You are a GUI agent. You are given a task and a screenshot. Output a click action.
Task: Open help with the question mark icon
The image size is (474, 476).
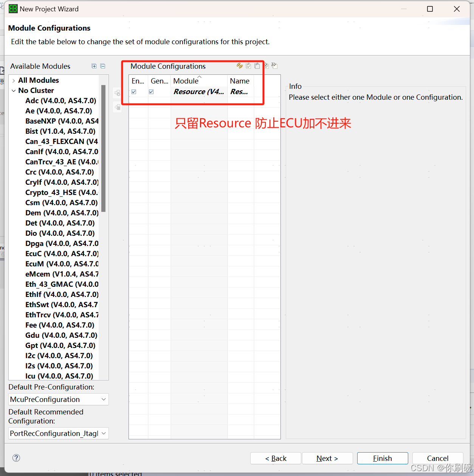point(16,458)
